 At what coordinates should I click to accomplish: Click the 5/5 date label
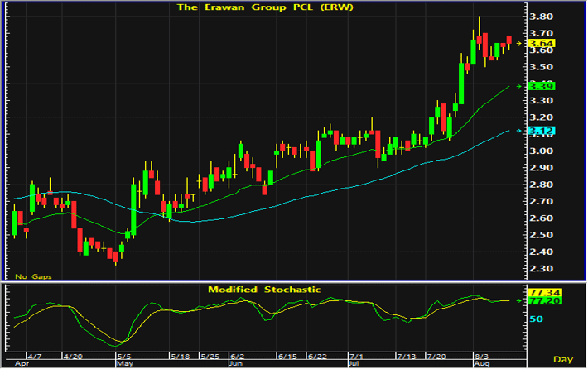[124, 357]
